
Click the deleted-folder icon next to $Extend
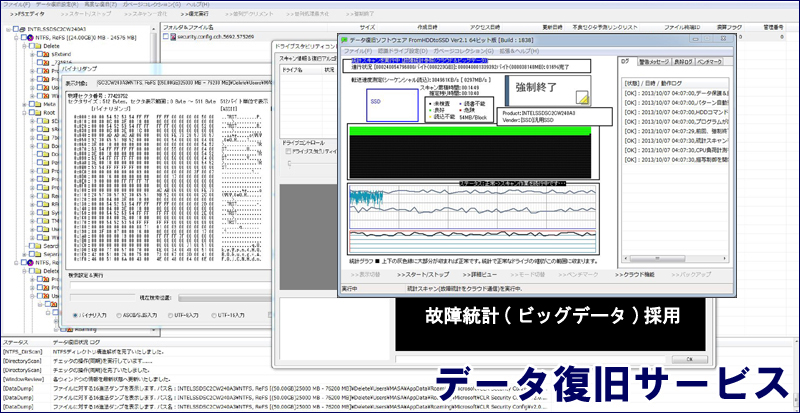coord(46,54)
